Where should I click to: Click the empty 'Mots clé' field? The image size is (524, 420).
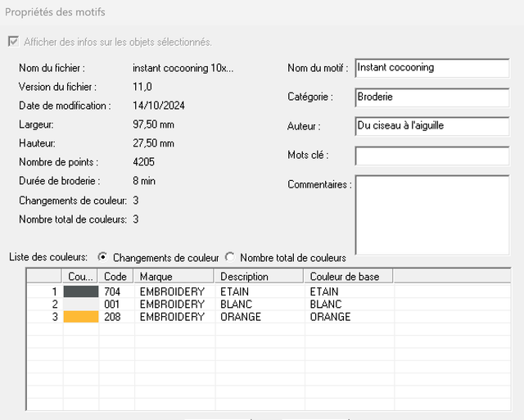coord(431,156)
